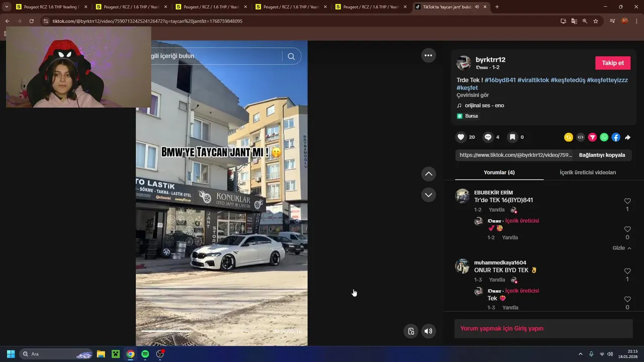Viewport: 644px width, 362px height.
Task: Go to the previous video arrow
Action: tap(428, 173)
